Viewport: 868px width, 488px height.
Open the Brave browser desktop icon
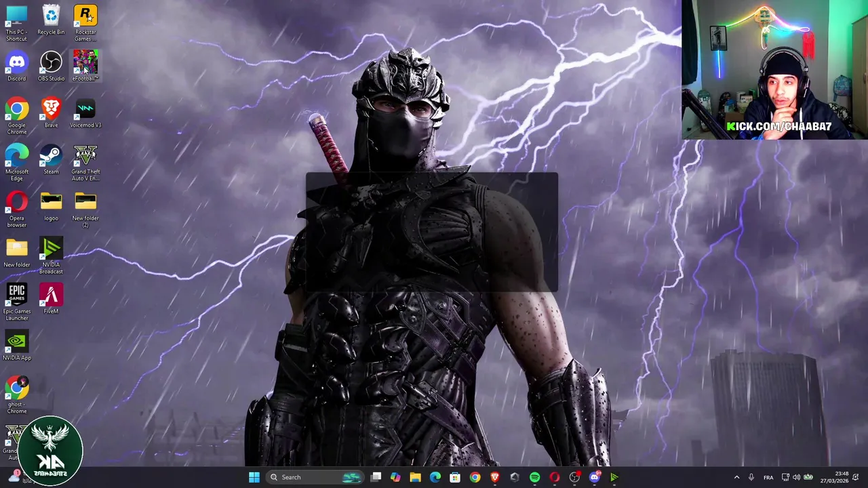pos(51,113)
